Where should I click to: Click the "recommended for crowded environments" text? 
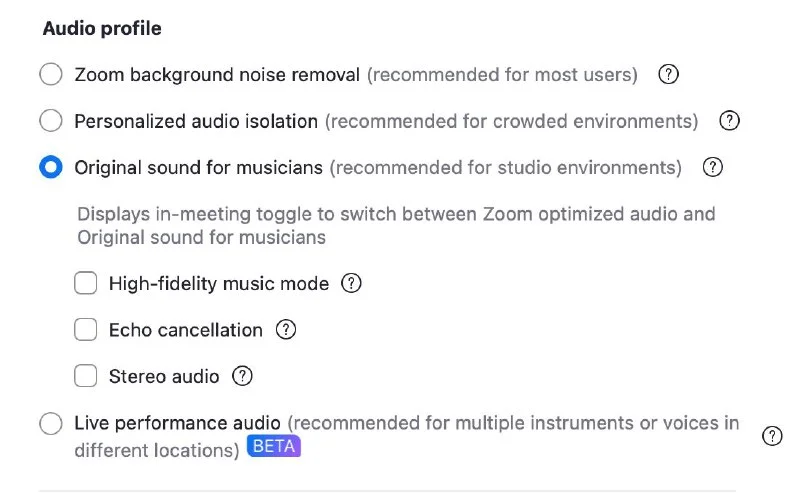pyautogui.click(x=511, y=121)
